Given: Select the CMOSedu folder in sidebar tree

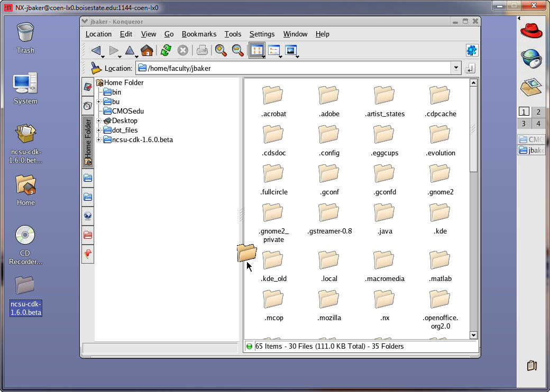Looking at the screenshot, I should point(127,111).
